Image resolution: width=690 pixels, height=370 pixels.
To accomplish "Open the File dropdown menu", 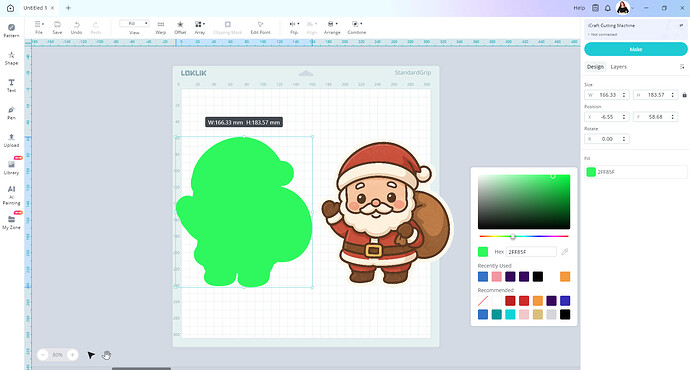I will pos(39,27).
